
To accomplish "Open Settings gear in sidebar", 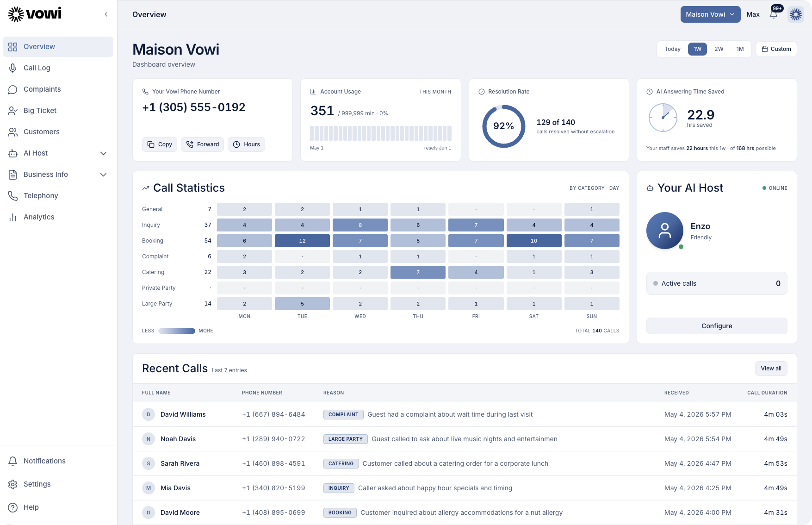I will [13, 484].
